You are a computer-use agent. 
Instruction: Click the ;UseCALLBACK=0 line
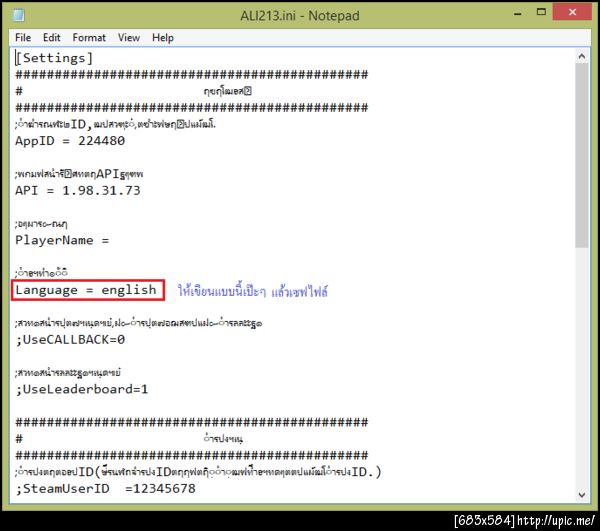(x=70, y=339)
